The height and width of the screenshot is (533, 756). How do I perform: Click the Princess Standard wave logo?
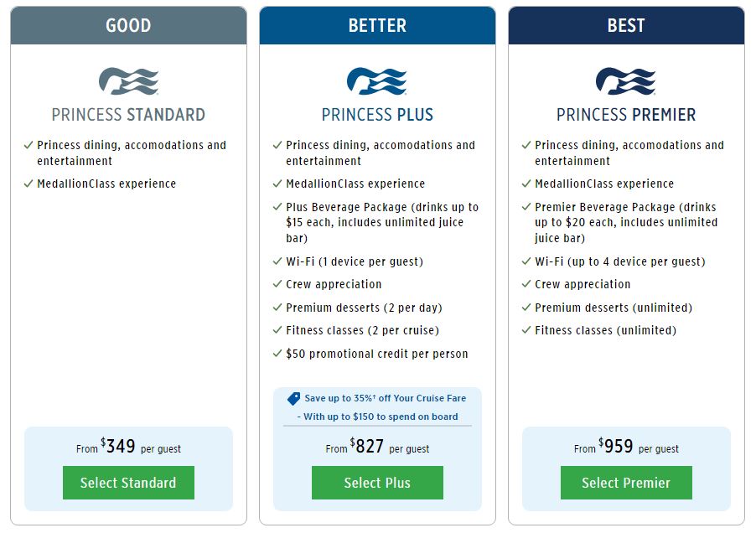[129, 81]
